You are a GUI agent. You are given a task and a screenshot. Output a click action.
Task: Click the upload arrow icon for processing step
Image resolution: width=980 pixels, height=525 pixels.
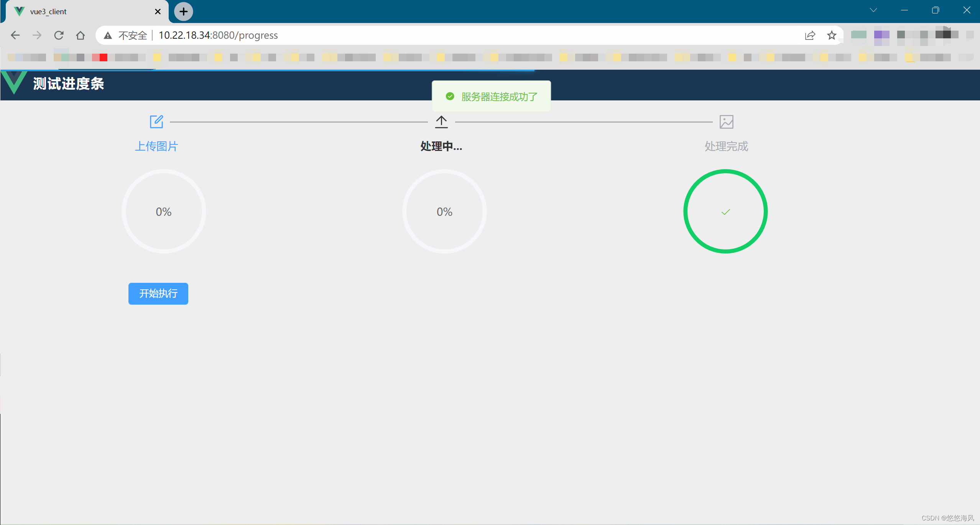[x=441, y=122]
